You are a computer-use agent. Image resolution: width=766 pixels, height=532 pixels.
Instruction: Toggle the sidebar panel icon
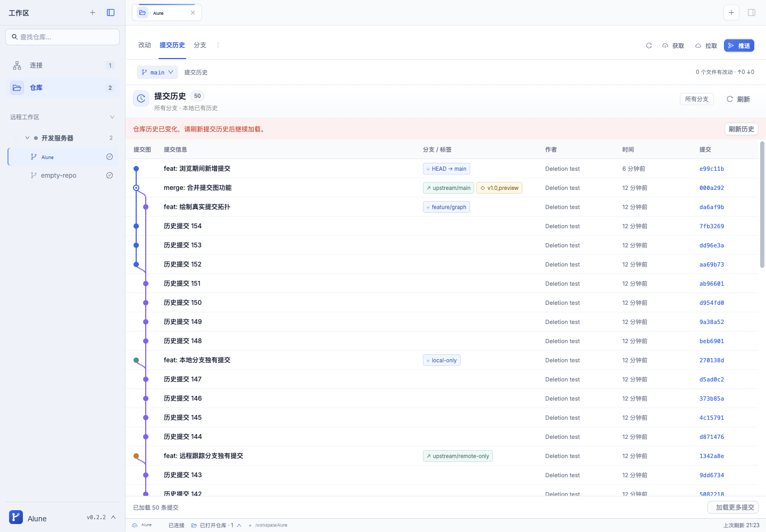click(x=111, y=13)
